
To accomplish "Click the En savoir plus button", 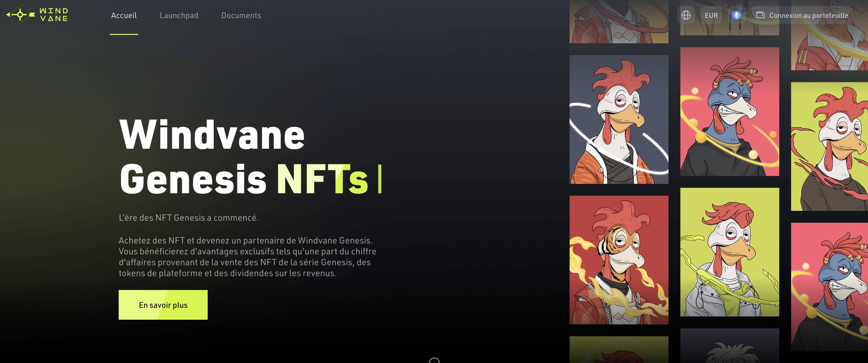I will [x=163, y=305].
